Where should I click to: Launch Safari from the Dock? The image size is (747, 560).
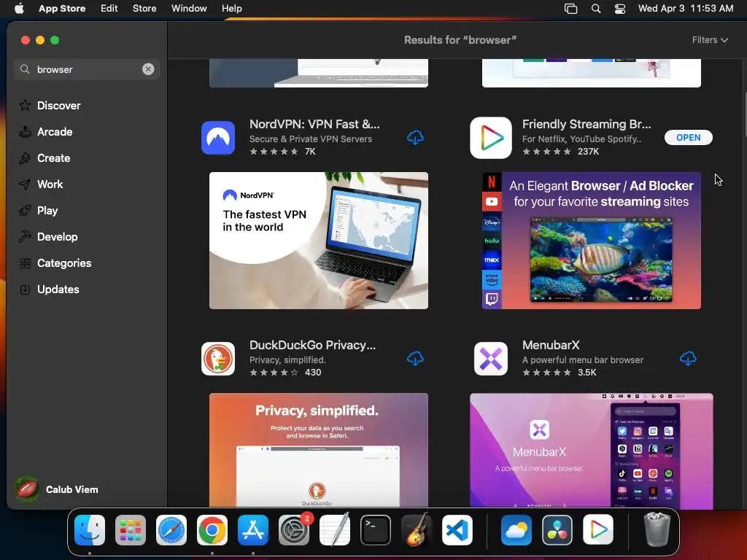point(171,530)
